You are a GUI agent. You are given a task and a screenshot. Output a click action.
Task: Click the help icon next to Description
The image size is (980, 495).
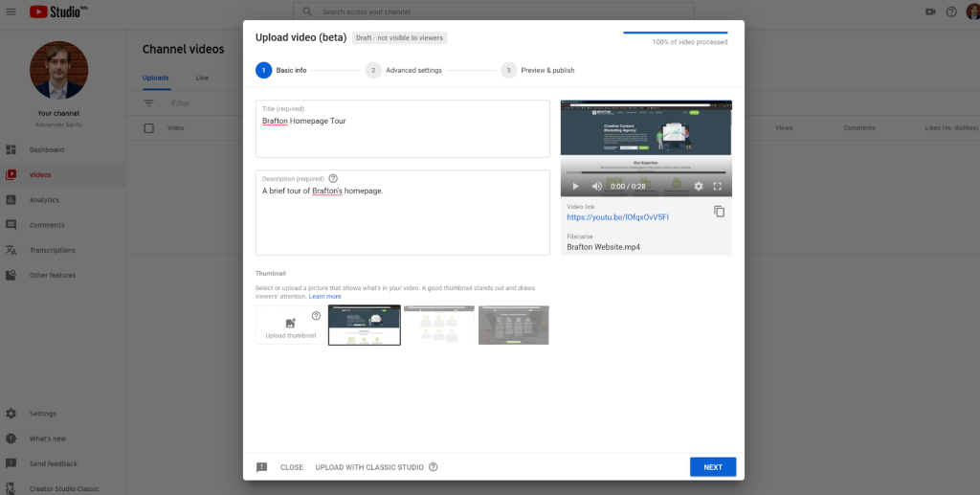(x=333, y=178)
